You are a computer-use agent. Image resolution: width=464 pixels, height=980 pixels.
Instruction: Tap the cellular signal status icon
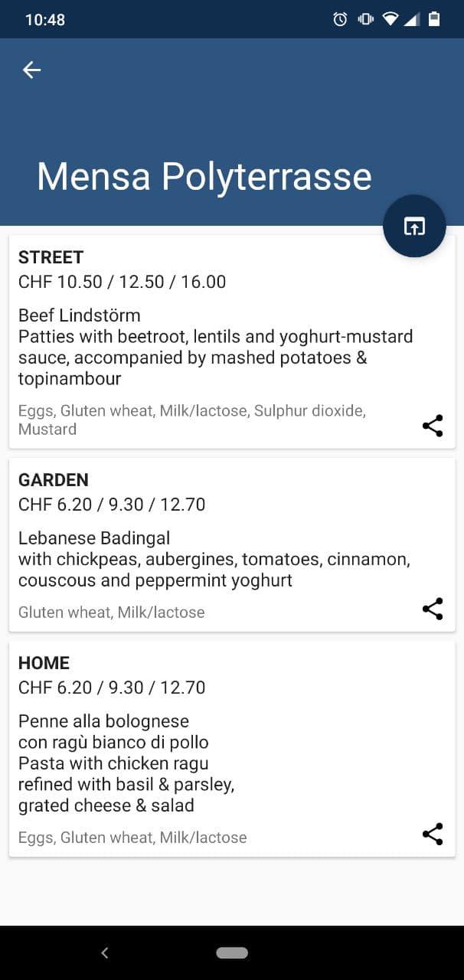coord(412,19)
